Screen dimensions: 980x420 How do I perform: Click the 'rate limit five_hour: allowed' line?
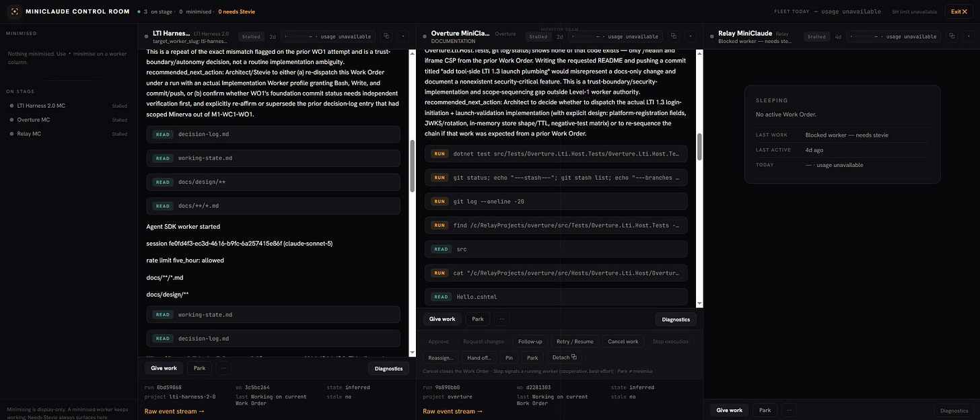pos(185,260)
